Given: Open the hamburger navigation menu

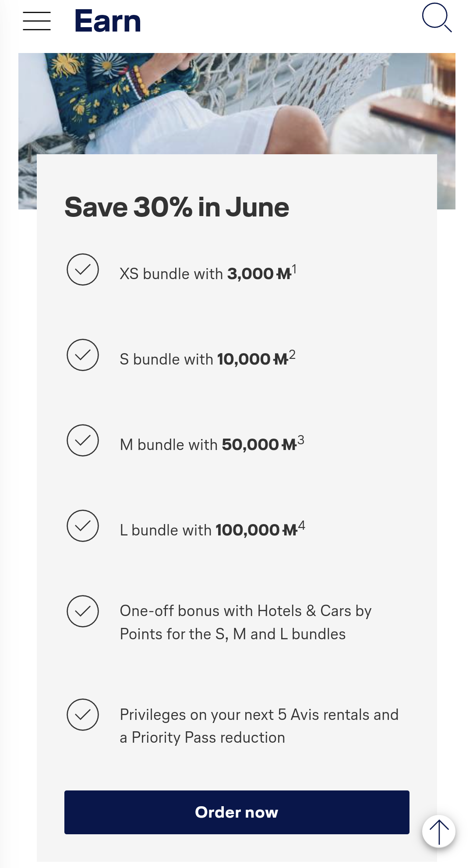Looking at the screenshot, I should point(37,21).
